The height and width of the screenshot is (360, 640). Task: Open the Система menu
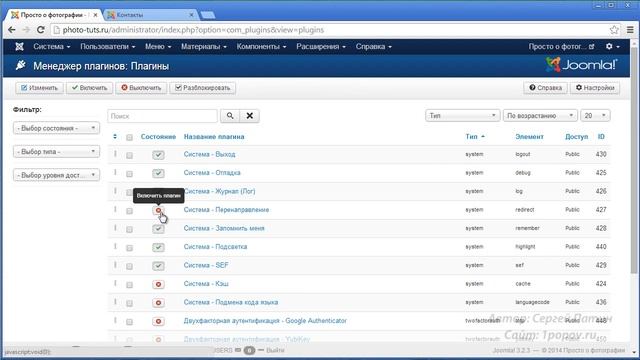point(51,47)
